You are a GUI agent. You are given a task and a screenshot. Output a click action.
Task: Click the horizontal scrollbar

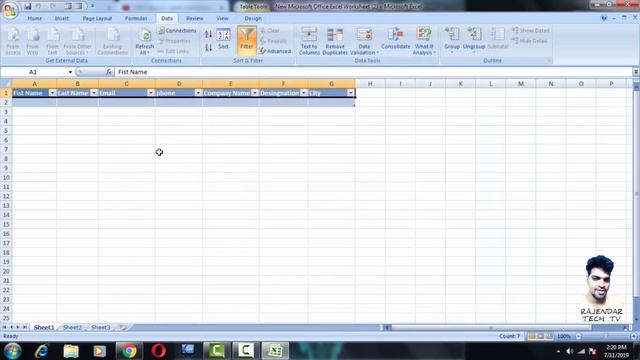tap(491, 327)
